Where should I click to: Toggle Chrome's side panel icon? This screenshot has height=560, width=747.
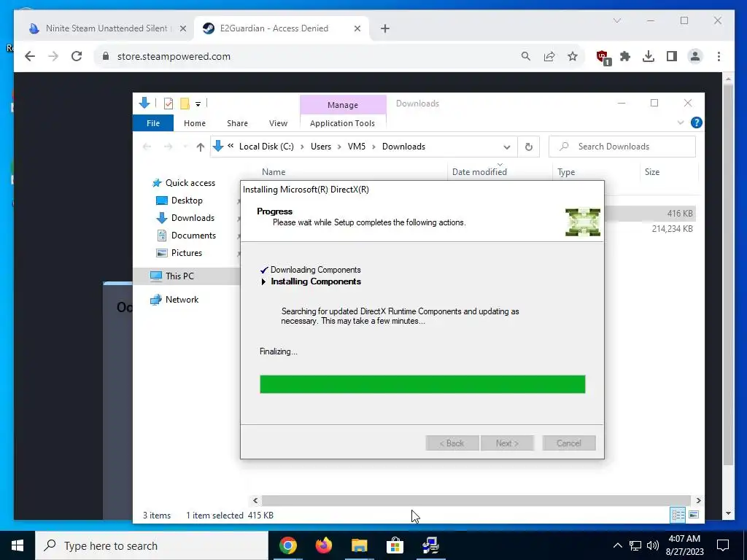pyautogui.click(x=672, y=56)
